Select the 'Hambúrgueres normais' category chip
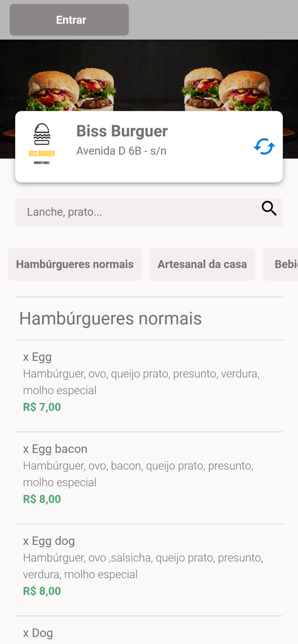Viewport: 298px width, 644px height. [x=74, y=264]
